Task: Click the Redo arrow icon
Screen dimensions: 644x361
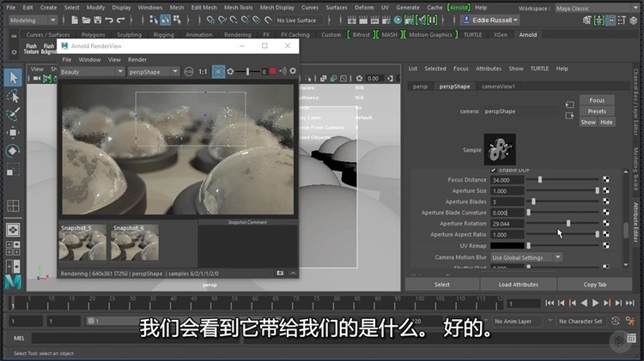Action: click(x=121, y=20)
